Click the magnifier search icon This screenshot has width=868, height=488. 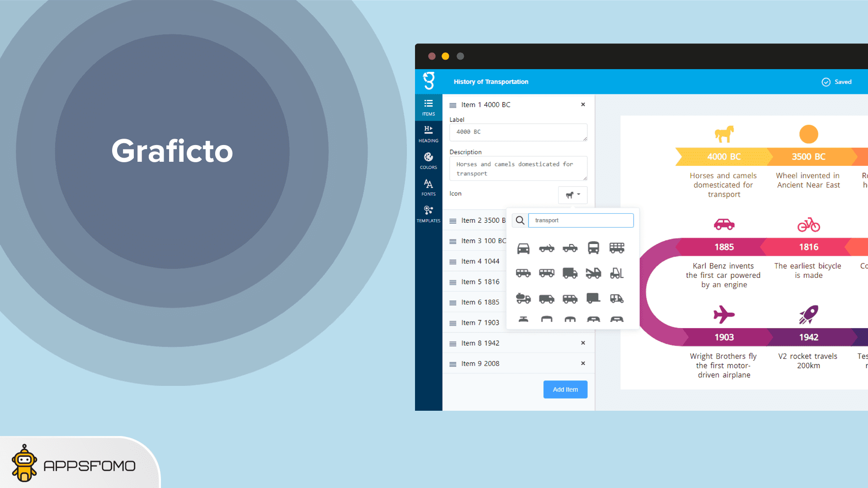[520, 221]
